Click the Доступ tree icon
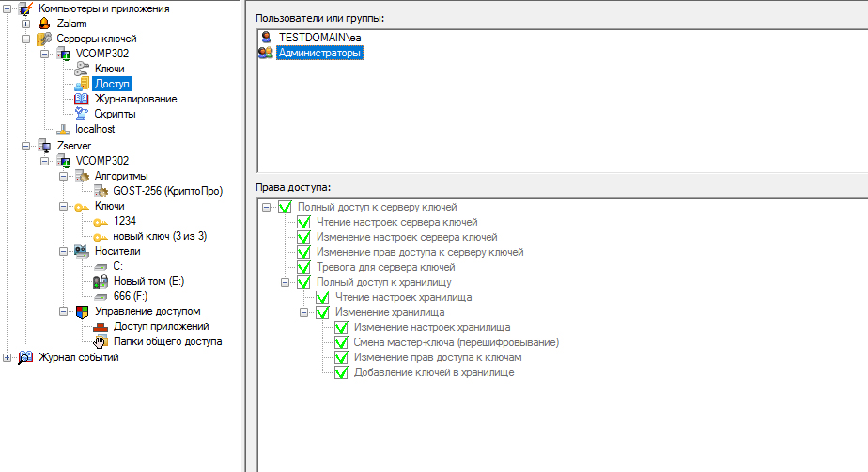This screenshot has height=472, width=868. (x=82, y=84)
